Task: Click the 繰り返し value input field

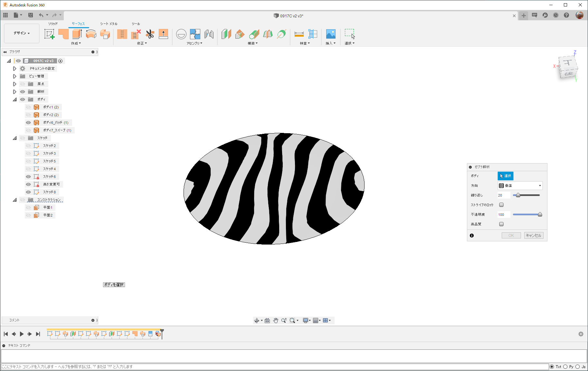Action: (504, 195)
